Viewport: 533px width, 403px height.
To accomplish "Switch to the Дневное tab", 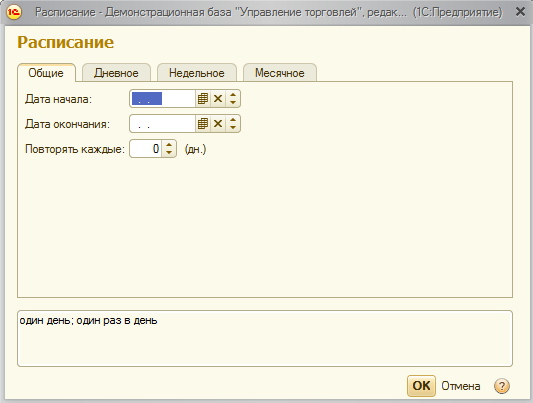I will [116, 73].
